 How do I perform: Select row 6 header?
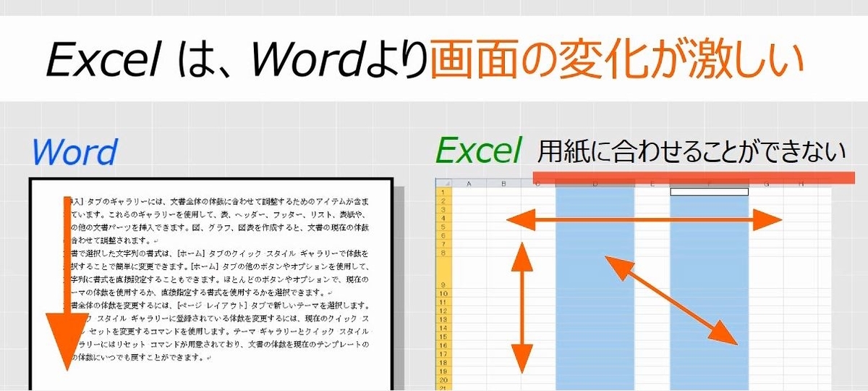[443, 235]
